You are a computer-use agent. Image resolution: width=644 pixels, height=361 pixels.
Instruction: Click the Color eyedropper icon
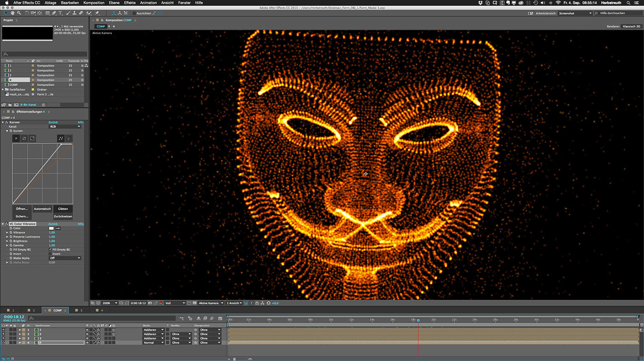pos(58,228)
